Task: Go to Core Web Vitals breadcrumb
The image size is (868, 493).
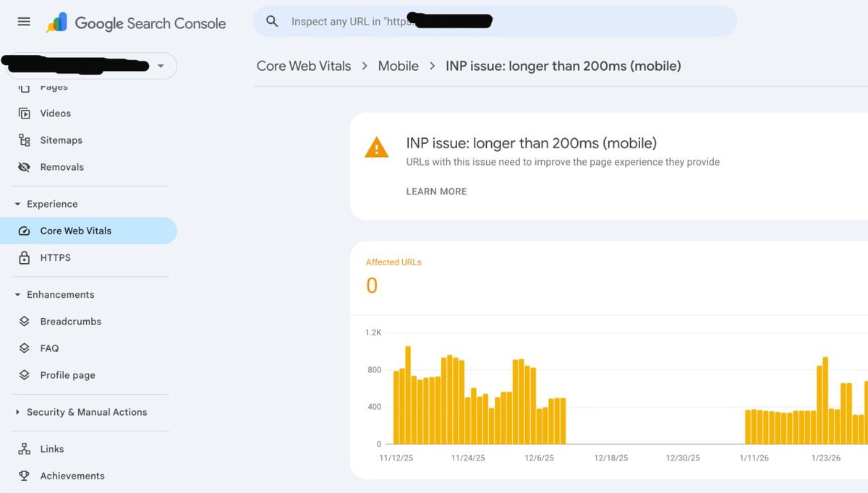Action: pos(304,66)
